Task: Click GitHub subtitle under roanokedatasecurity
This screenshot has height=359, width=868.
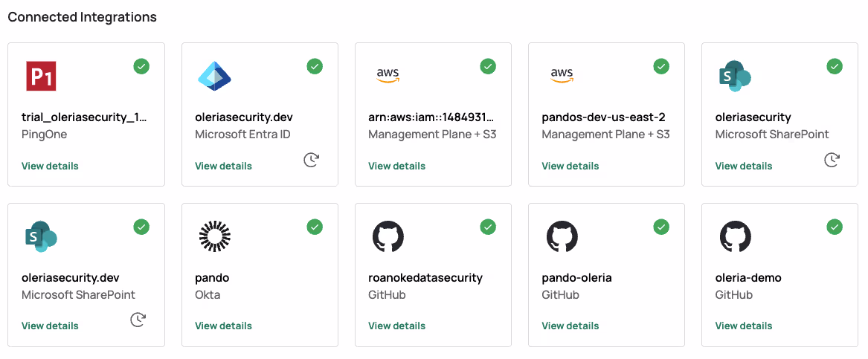Action: (x=387, y=295)
